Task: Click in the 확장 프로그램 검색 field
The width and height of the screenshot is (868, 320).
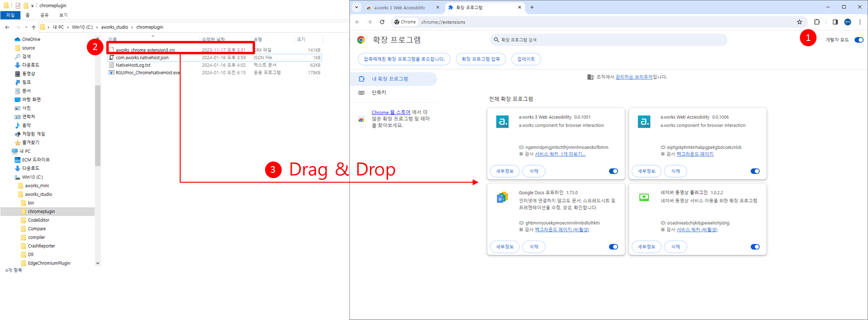Action: (x=609, y=40)
